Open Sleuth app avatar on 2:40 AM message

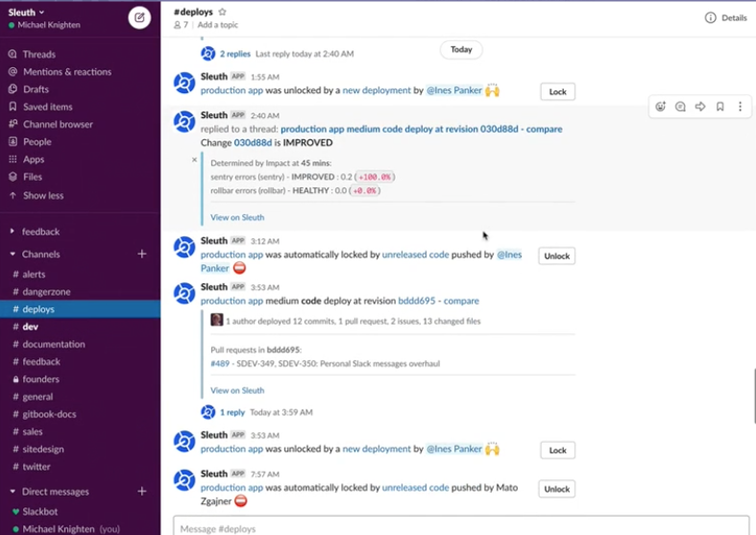pos(184,121)
